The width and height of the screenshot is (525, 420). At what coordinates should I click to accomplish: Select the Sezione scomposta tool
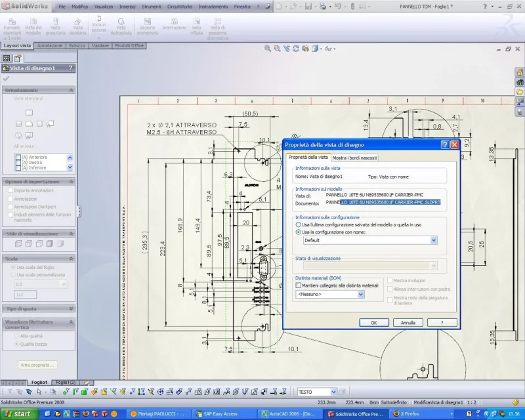coord(147,26)
